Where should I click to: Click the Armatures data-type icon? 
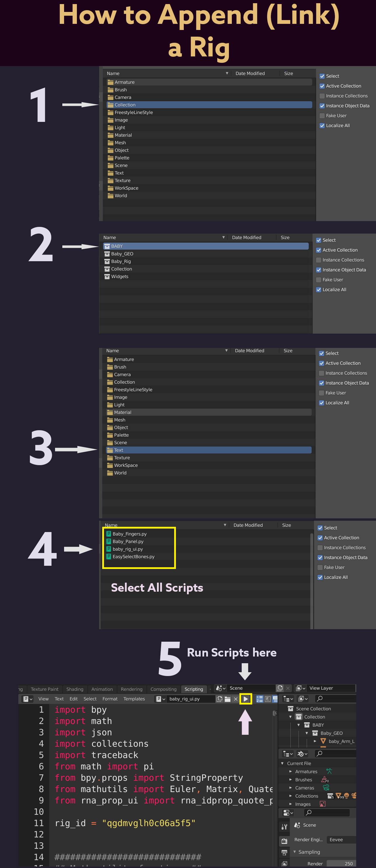(x=329, y=771)
